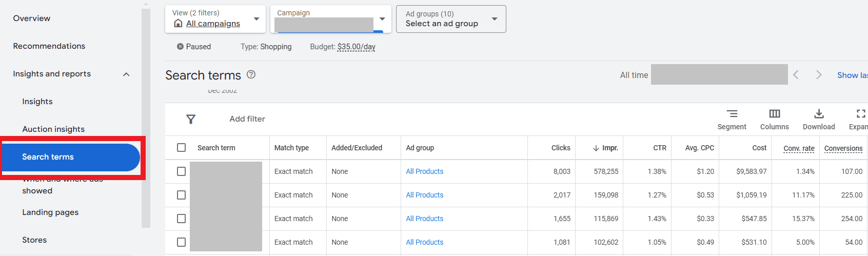Open Landing pages in the sidebar
This screenshot has width=868, height=256.
50,212
